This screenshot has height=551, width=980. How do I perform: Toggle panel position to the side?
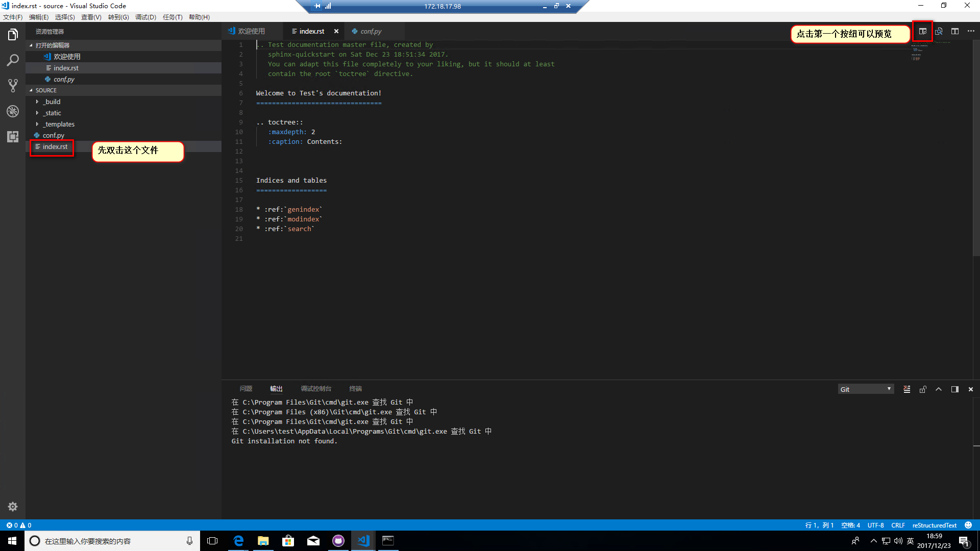[x=955, y=389]
